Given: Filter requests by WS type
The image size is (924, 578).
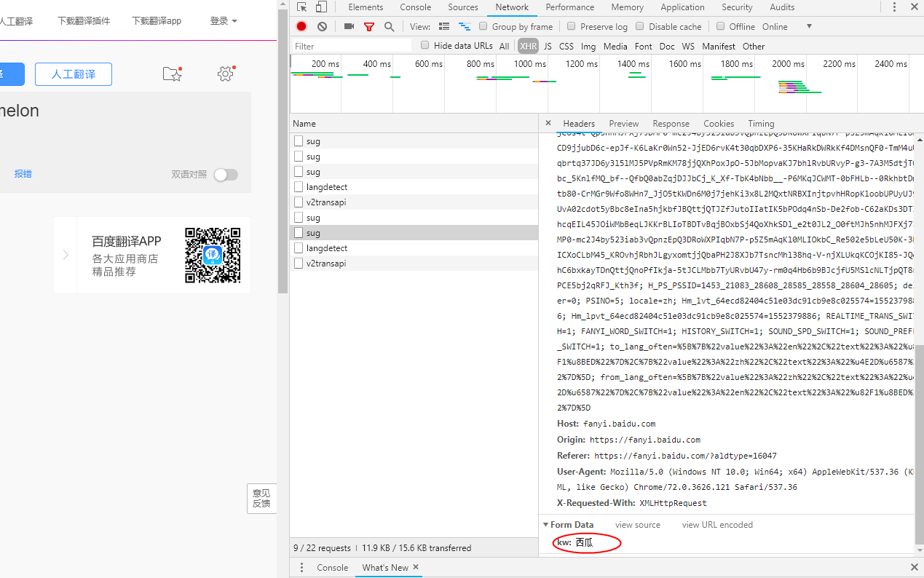Looking at the screenshot, I should pyautogui.click(x=688, y=46).
